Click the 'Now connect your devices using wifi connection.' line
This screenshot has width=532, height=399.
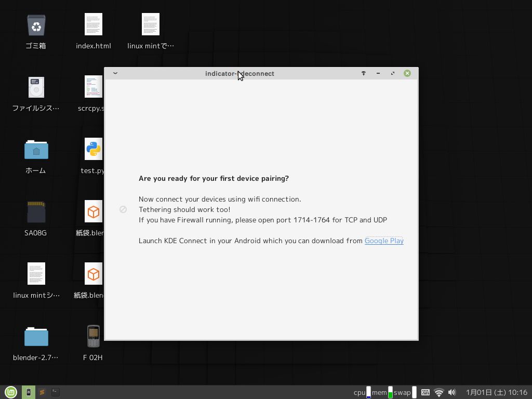tap(220, 199)
